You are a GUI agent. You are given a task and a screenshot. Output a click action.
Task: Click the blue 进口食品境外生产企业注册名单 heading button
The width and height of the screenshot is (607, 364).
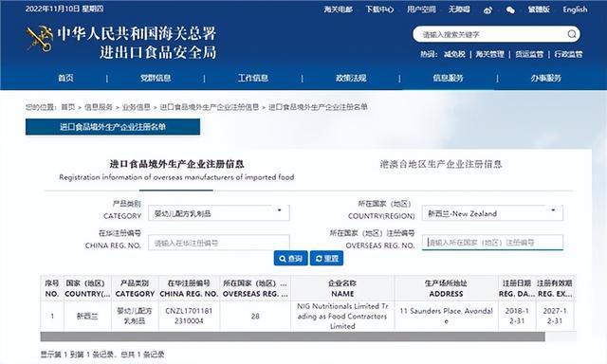tap(113, 127)
